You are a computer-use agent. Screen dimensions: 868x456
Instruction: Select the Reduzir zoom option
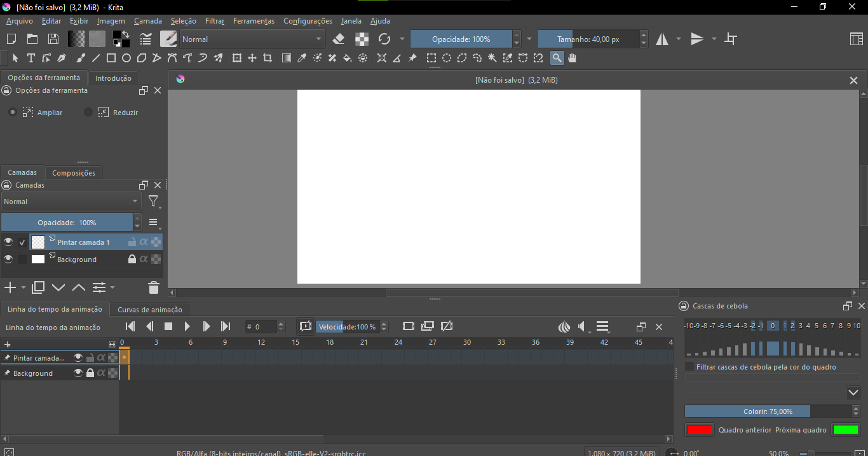click(x=88, y=113)
